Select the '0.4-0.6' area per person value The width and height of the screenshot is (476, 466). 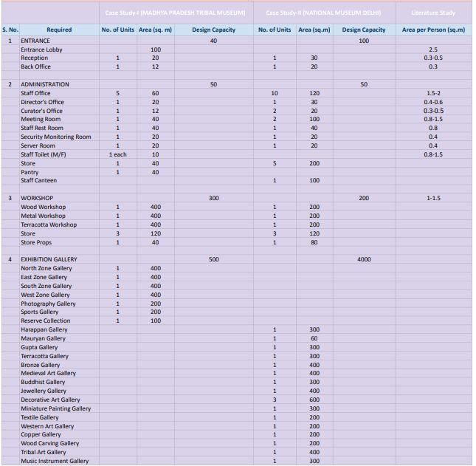point(433,102)
